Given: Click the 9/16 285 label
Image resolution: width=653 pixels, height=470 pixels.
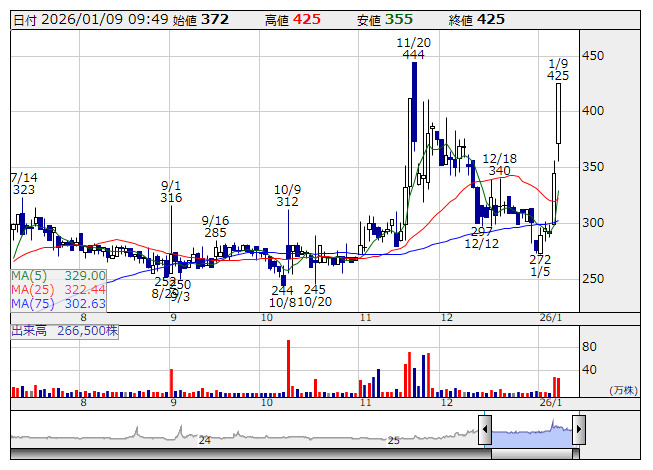Looking at the screenshot, I should (x=215, y=226).
